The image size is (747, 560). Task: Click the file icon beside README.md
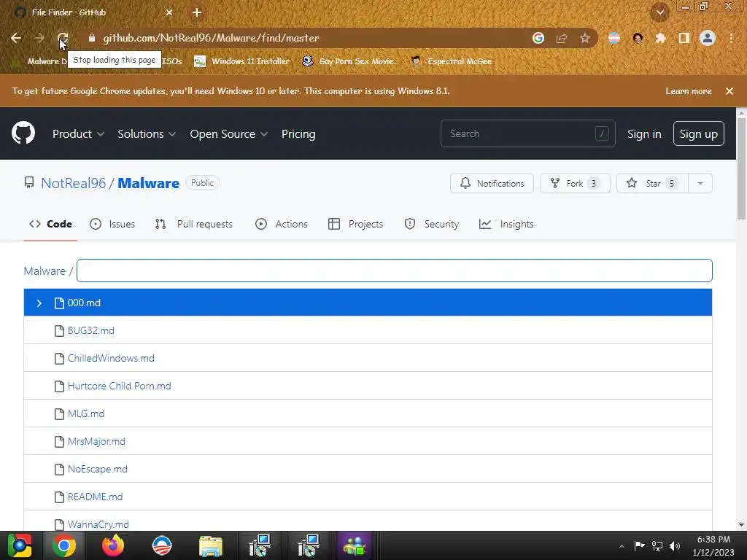(59, 497)
